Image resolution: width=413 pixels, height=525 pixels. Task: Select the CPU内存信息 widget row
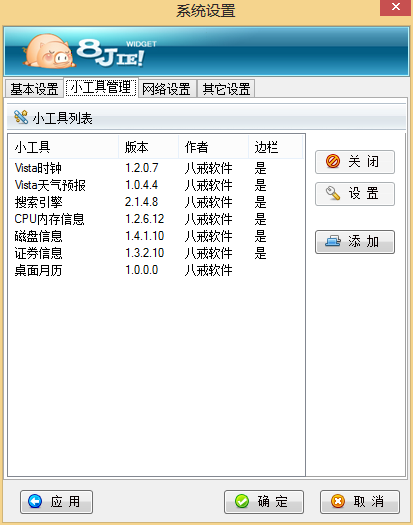click(156, 219)
